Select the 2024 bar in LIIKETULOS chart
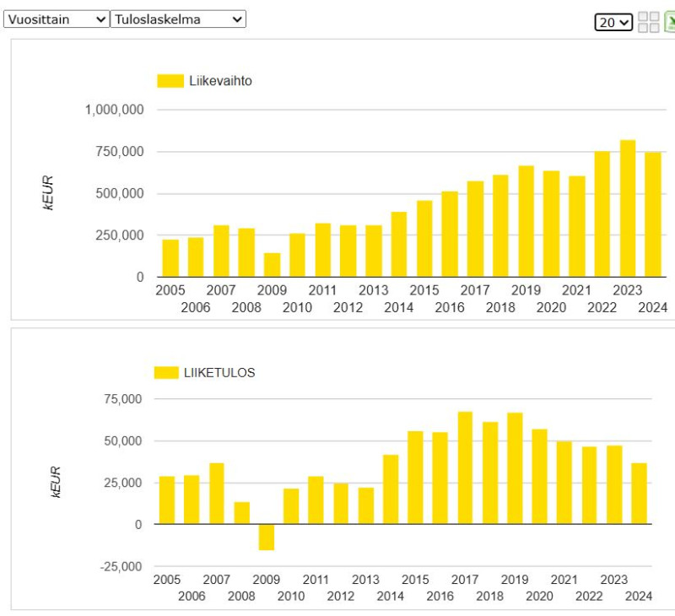The image size is (675, 616). 640,494
